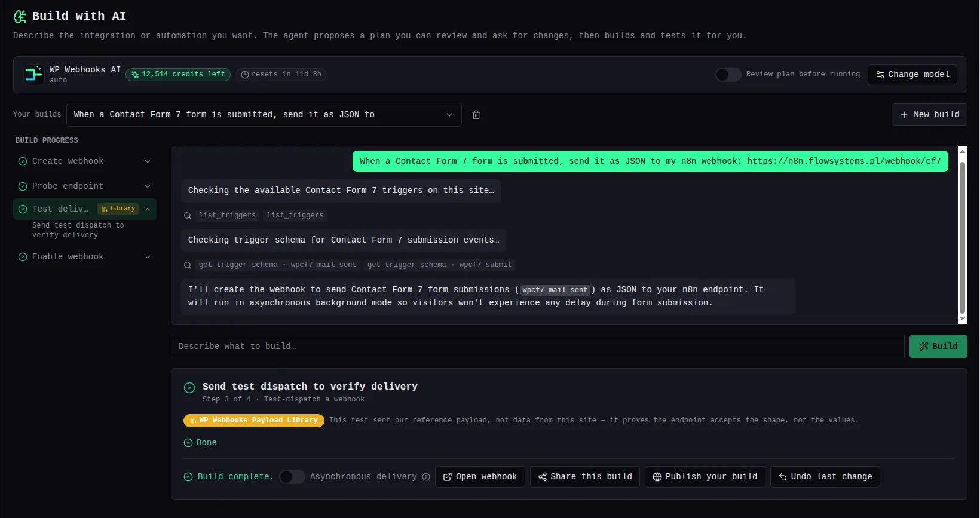
Task: Click the WP Webhooks AI logo icon
Action: (33, 74)
